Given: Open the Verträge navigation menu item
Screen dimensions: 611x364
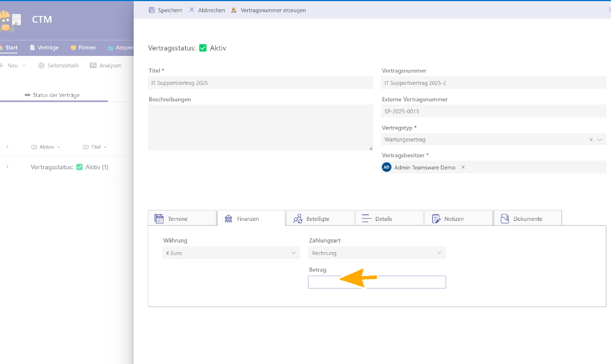Looking at the screenshot, I should (44, 48).
